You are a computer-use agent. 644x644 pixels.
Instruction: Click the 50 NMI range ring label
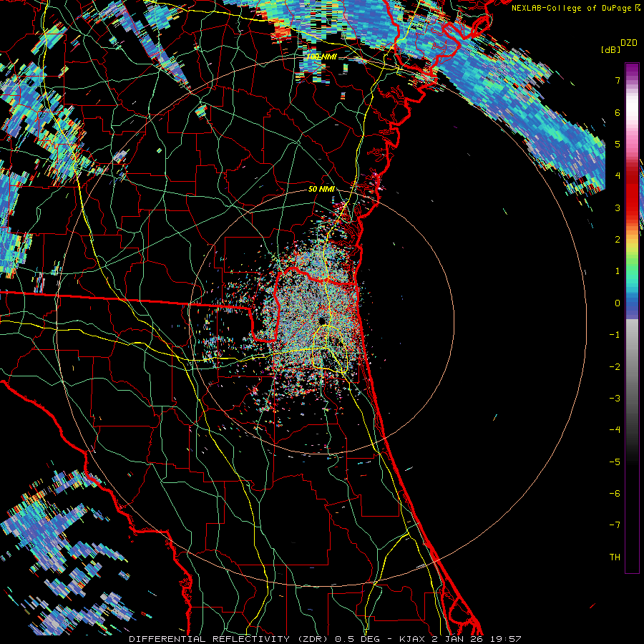[321, 189]
